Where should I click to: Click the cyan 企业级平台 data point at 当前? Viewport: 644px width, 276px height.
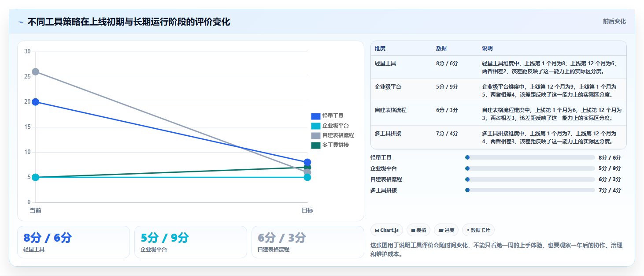36,177
